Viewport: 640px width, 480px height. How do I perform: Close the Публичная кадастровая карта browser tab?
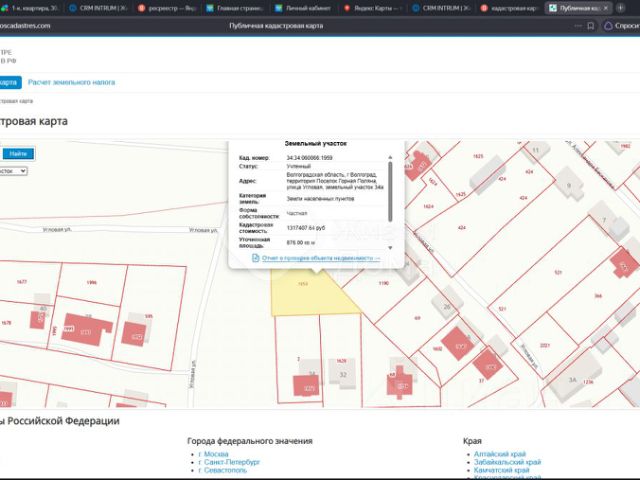[606, 8]
